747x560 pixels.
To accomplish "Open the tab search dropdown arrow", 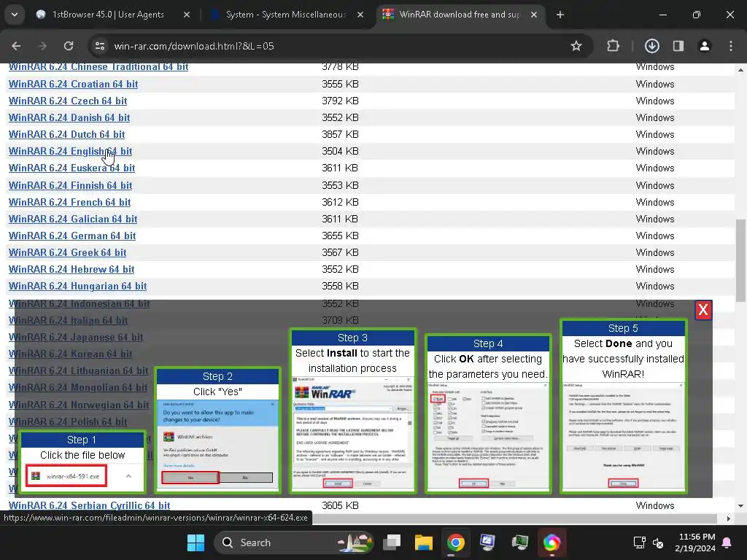I will coord(15,15).
